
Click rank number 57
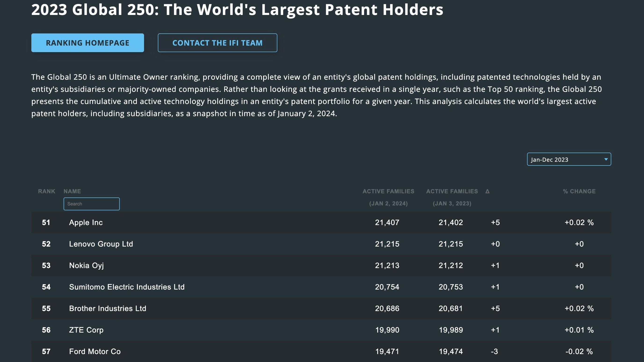click(x=46, y=351)
